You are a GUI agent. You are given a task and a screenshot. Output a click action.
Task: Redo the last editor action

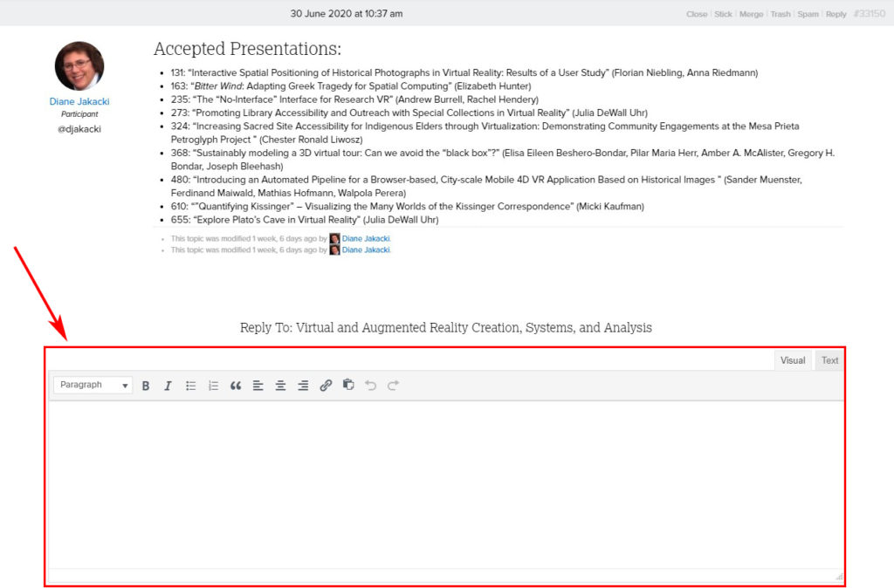pos(393,385)
